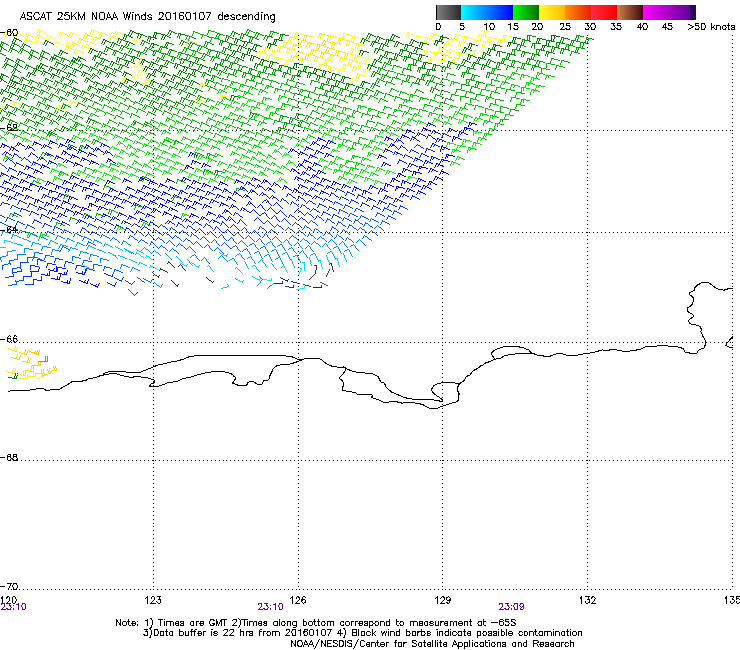Click the '129' longitude axis label

443,599
